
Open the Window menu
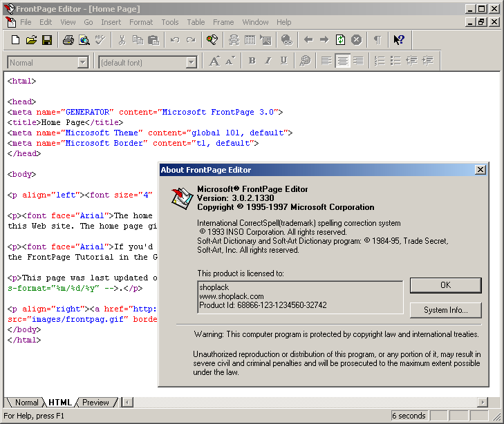coord(255,22)
